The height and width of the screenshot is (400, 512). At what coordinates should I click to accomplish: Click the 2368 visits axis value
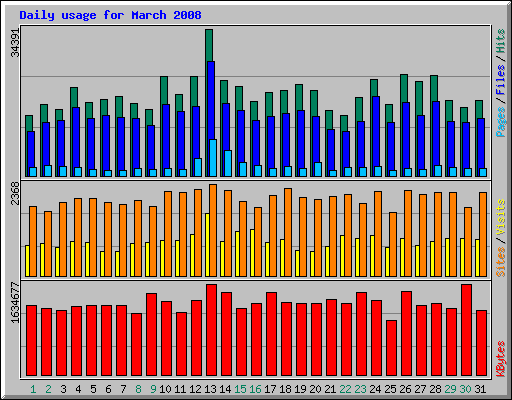pyautogui.click(x=15, y=193)
